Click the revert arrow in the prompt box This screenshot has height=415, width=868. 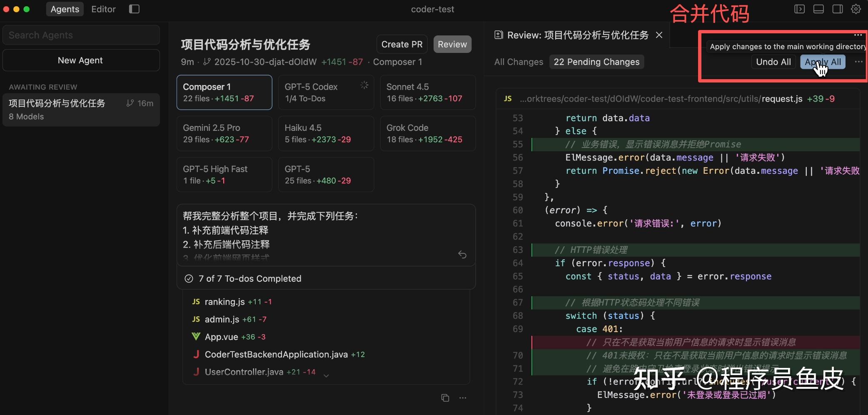click(x=462, y=254)
